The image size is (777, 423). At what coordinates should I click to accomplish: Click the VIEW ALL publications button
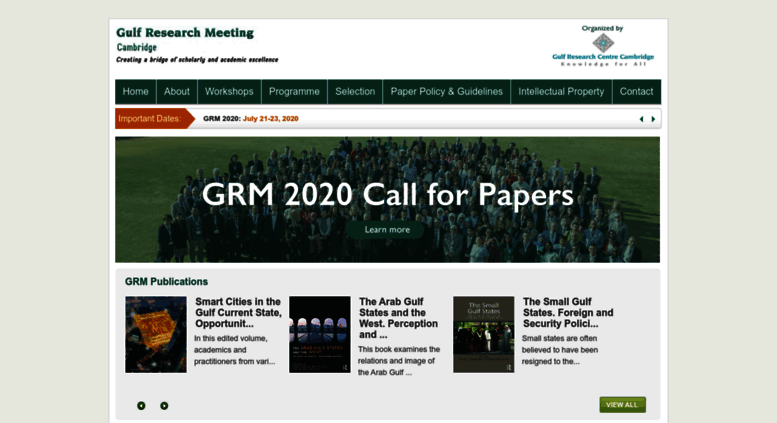tap(622, 405)
